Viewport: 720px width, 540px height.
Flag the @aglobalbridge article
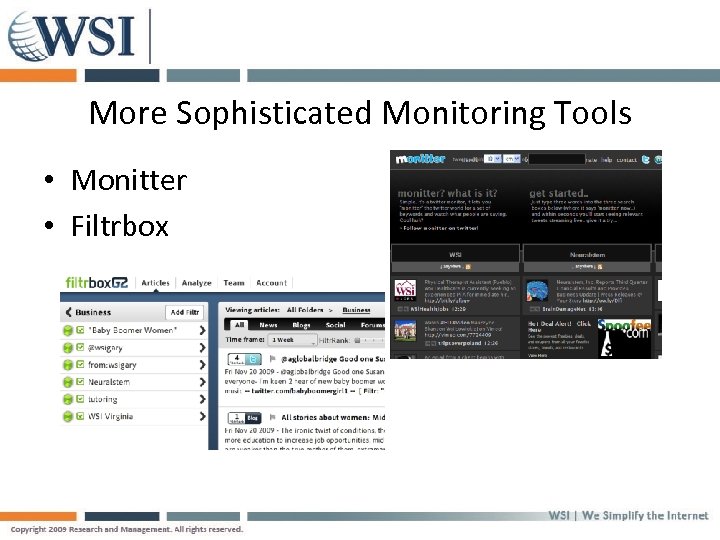[272, 358]
